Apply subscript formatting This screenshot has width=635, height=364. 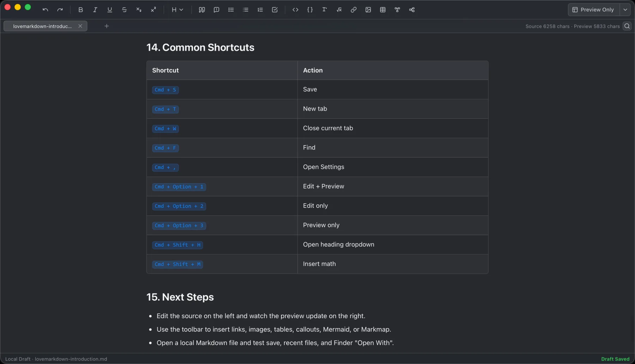click(139, 10)
